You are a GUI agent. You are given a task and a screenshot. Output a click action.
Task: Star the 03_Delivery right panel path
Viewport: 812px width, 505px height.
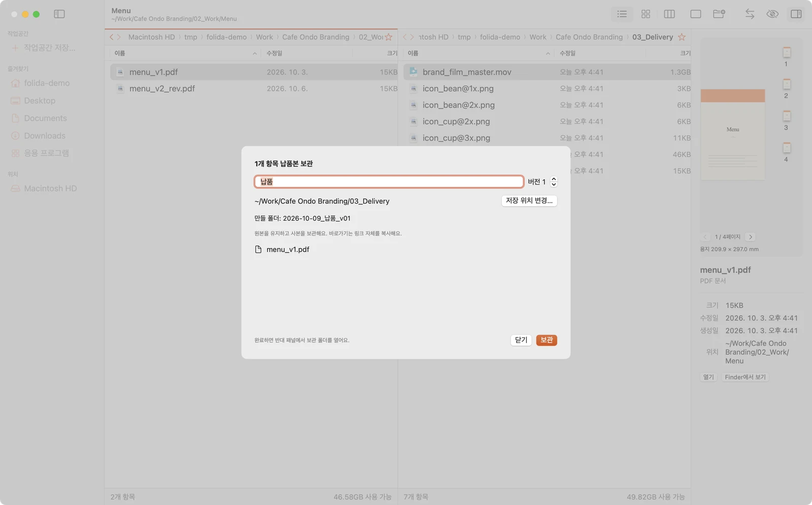[x=682, y=37]
